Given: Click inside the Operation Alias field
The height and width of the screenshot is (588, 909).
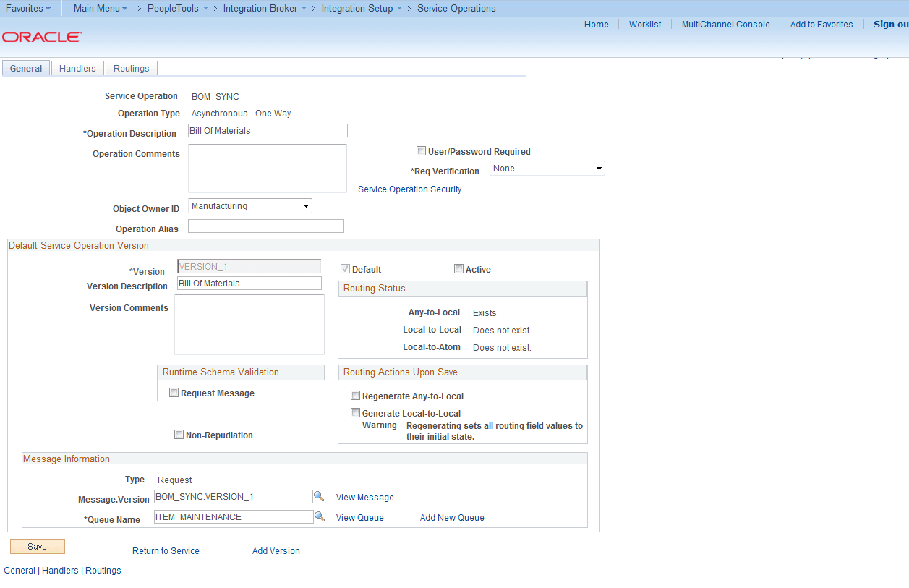Looking at the screenshot, I should [265, 226].
